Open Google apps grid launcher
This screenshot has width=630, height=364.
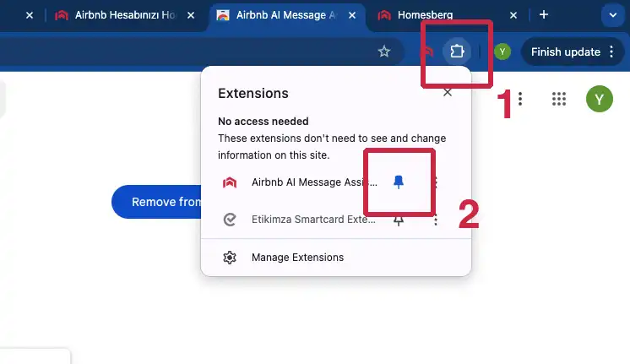558,99
